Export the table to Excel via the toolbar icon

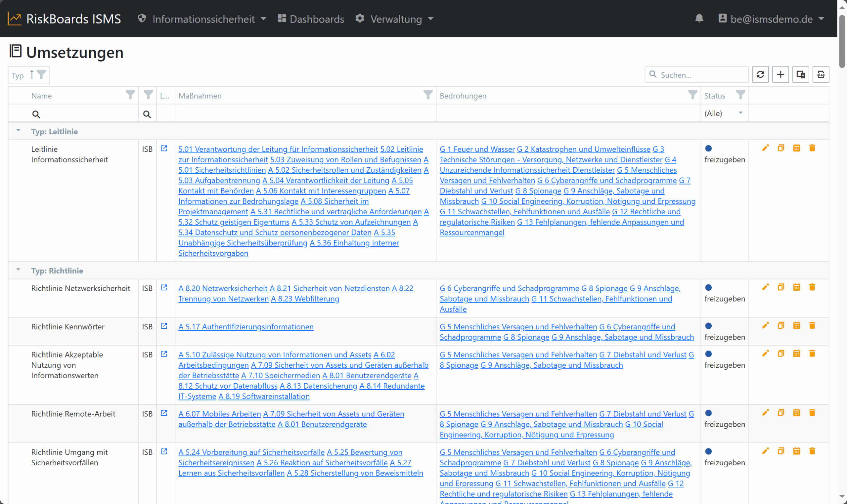(821, 74)
